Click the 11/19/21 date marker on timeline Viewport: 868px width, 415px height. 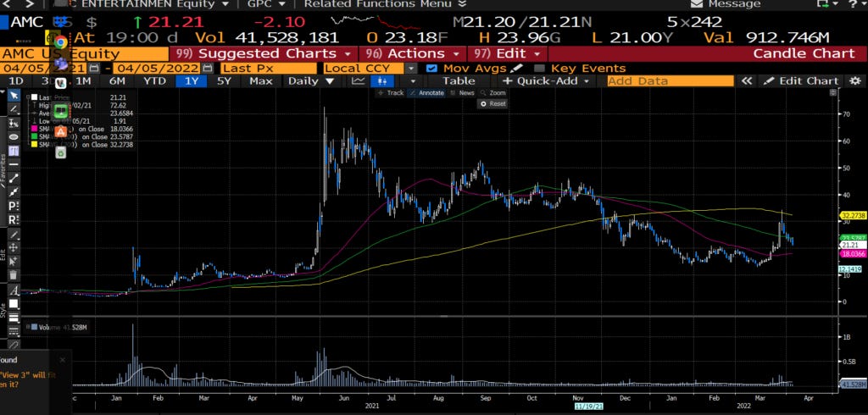pyautogui.click(x=587, y=406)
